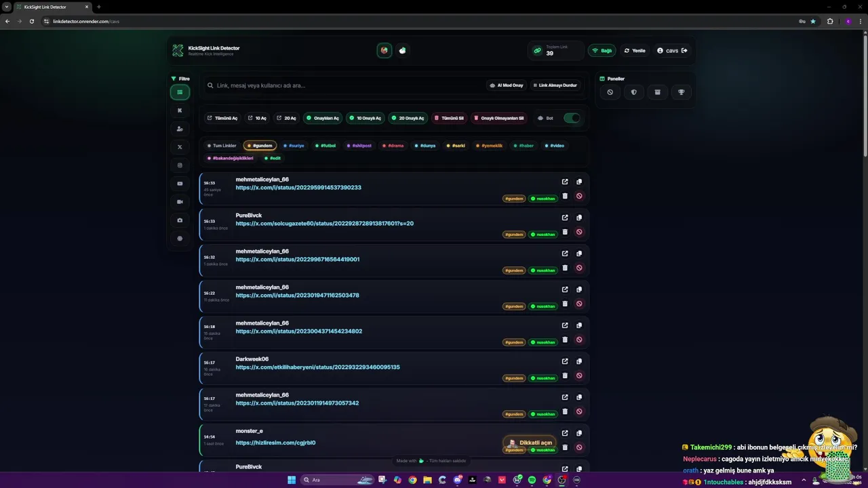
Task: Select the list view filter icon
Action: pyautogui.click(x=180, y=92)
